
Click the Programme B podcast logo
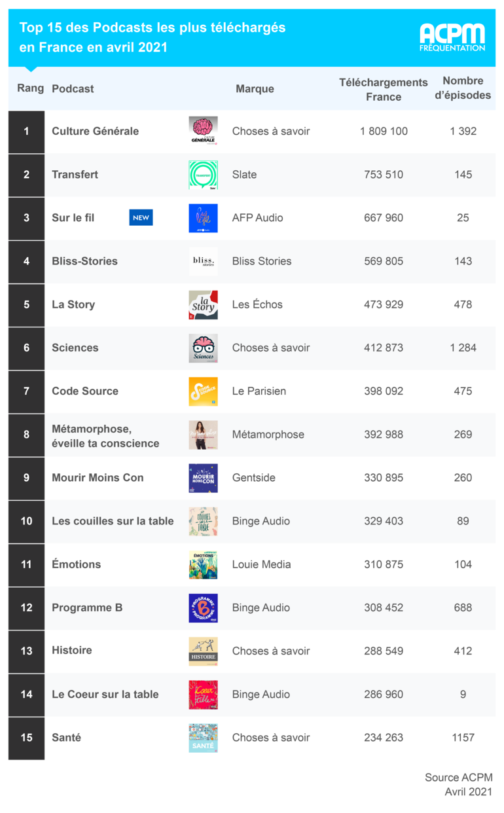tap(203, 607)
